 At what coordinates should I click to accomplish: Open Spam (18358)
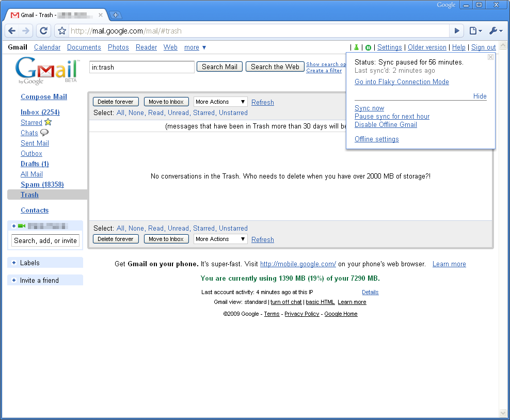[42, 184]
